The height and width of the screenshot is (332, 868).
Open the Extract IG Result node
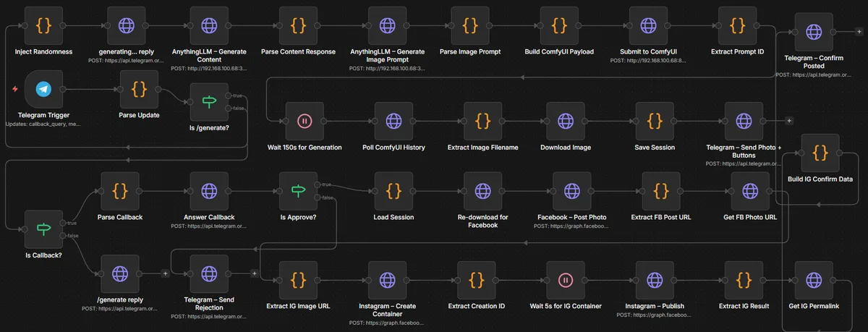(743, 279)
